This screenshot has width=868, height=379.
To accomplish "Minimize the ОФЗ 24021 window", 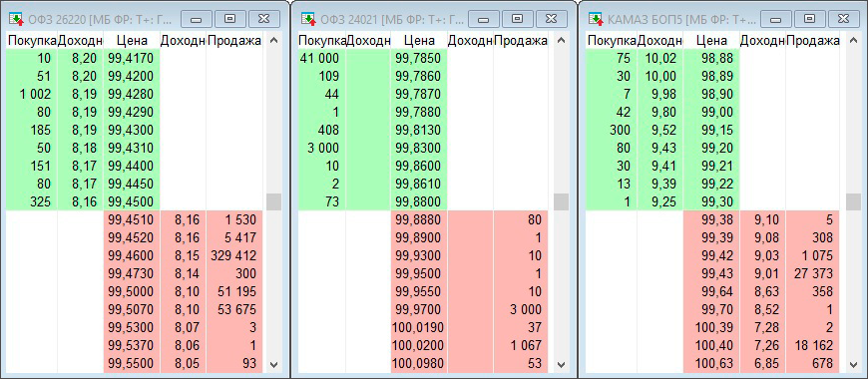I will click(x=484, y=19).
